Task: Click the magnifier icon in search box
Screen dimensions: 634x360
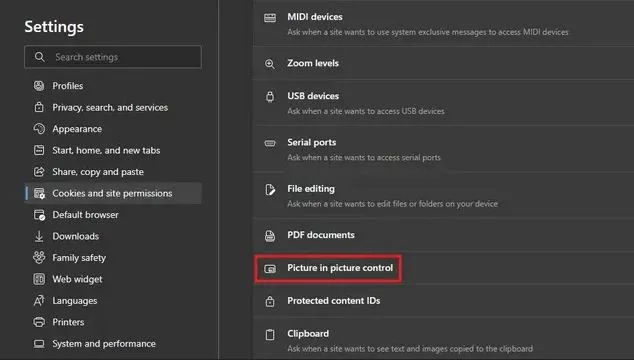Action: click(39, 57)
